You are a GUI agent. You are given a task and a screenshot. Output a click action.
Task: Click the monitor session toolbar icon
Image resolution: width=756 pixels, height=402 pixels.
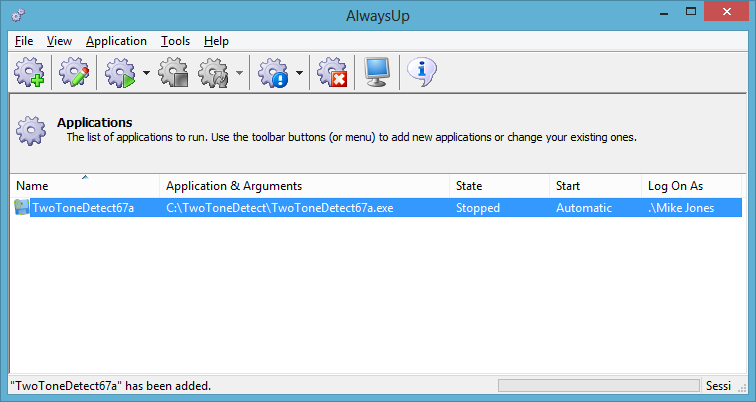click(377, 72)
